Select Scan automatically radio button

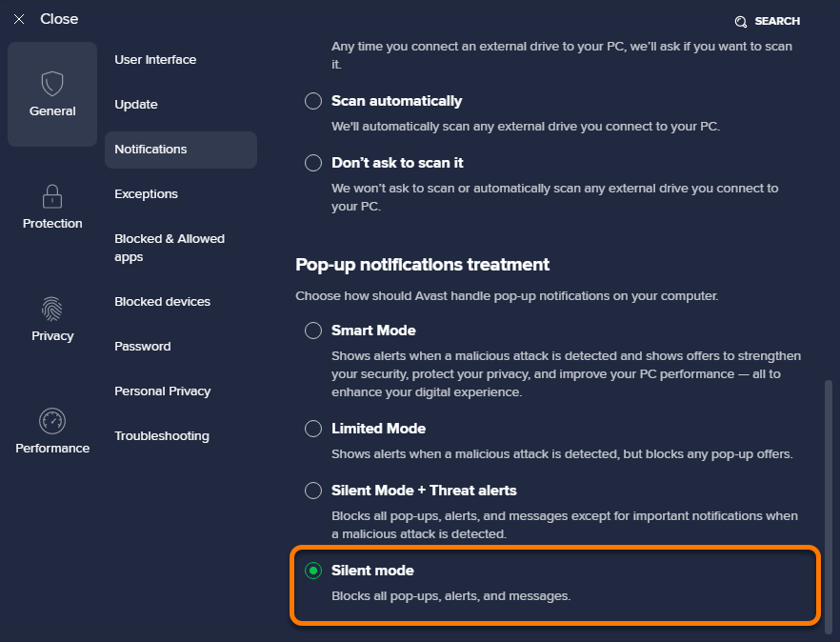click(x=313, y=101)
